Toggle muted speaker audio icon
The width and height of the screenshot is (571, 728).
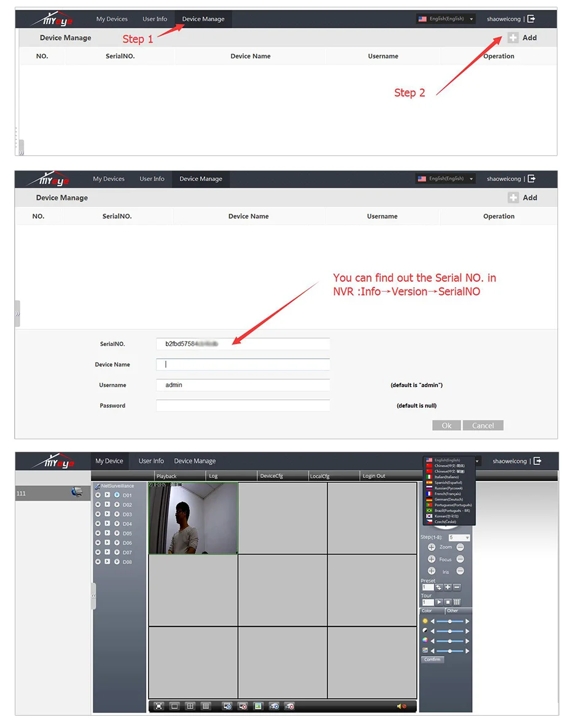tap(401, 706)
